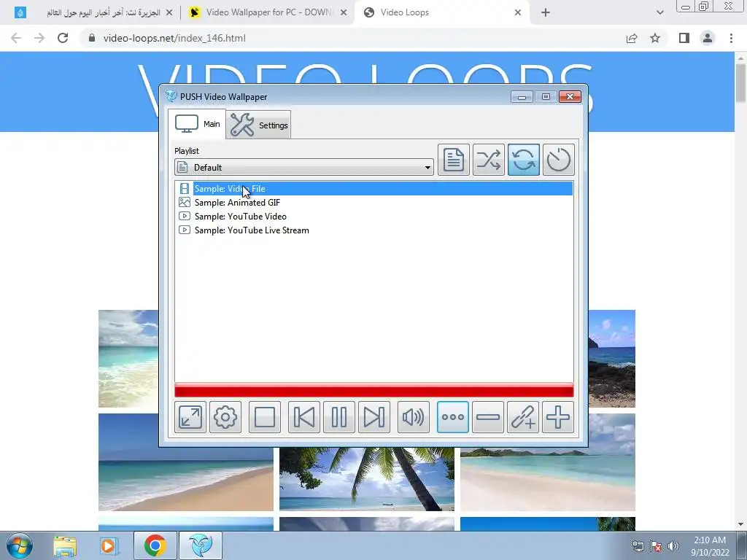Open the beach with sand thumbnail at left
Viewport: 747px width, 560px height.
(x=186, y=462)
